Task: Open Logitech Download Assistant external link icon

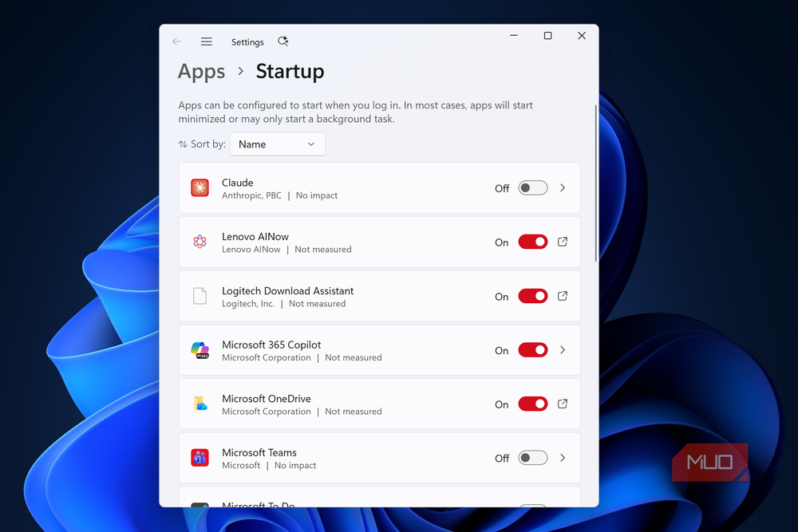Action: [x=563, y=295]
